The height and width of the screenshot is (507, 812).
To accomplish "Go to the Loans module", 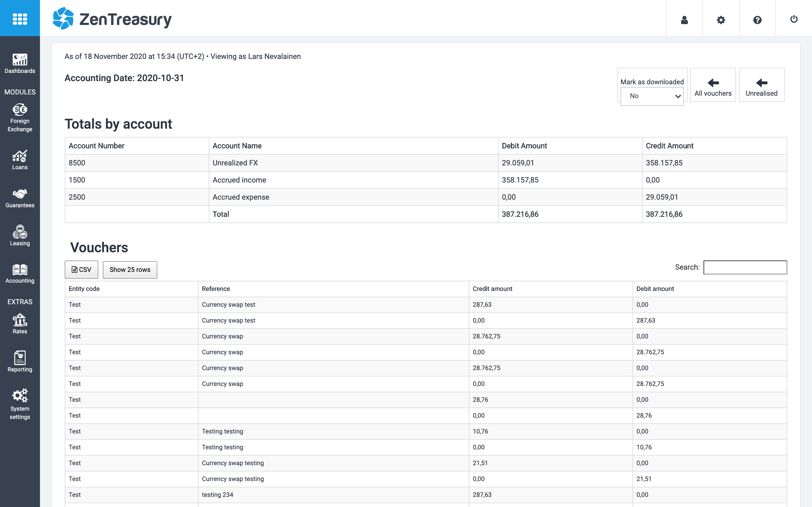I will 20,160.
